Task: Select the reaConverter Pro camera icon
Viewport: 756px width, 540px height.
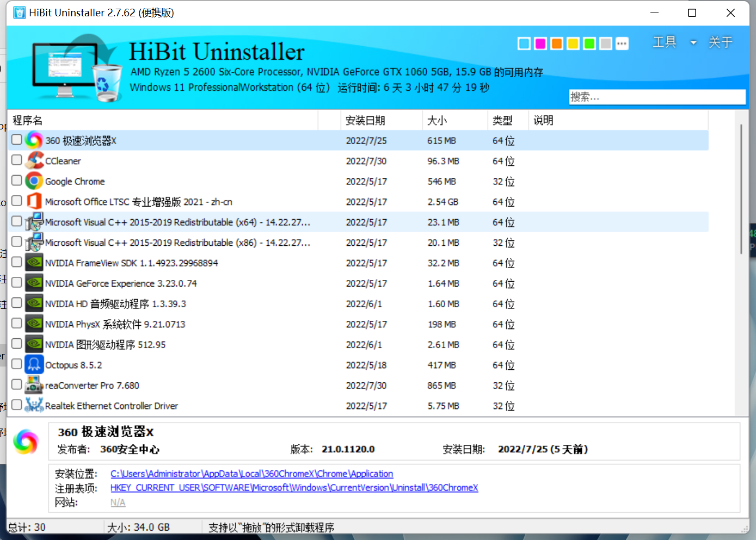Action: 34,384
